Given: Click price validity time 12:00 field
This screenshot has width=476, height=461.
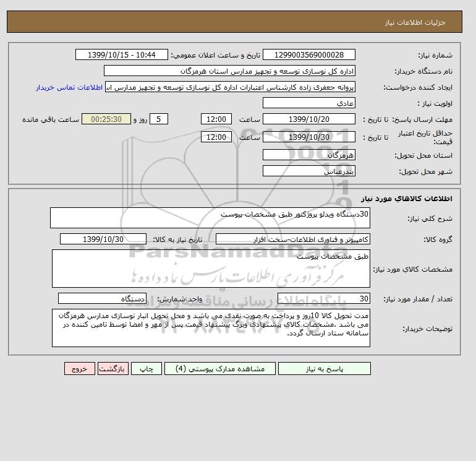Looking at the screenshot, I should tap(216, 137).
